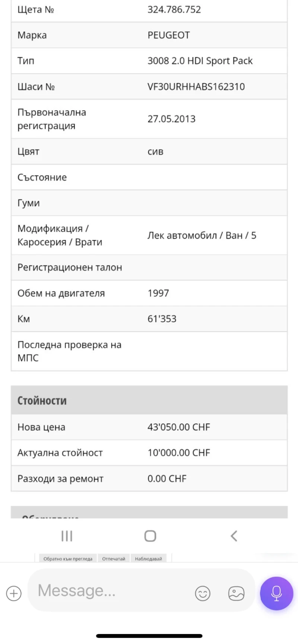The width and height of the screenshot is (298, 644).
Task: Select the PEUGEOT brand row
Action: click(149, 35)
